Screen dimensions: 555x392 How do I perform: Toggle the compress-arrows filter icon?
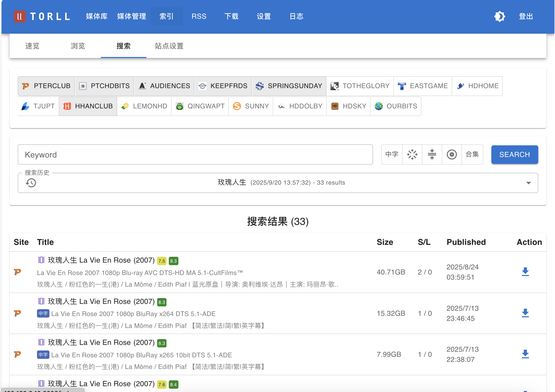(x=432, y=154)
